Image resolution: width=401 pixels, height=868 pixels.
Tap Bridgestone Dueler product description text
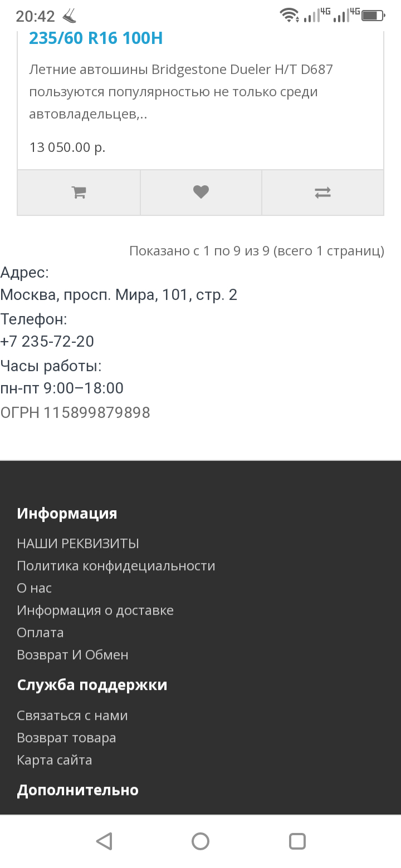pos(181,92)
